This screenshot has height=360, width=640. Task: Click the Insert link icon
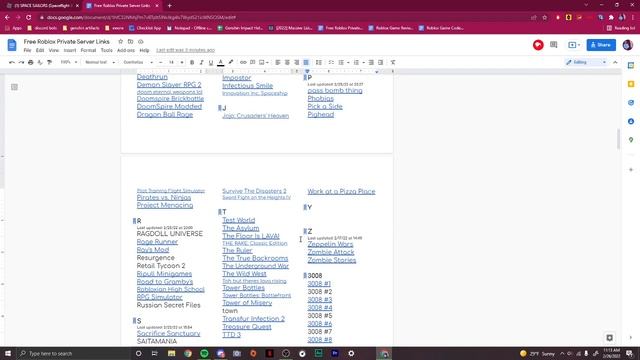point(243,62)
